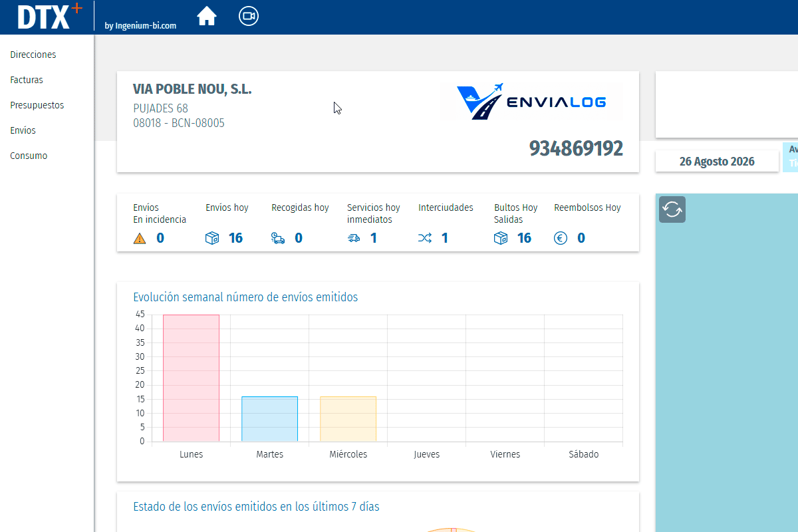798x532 pixels.
Task: Click the Servicios inmediatos fast truck icon
Action: (x=354, y=238)
